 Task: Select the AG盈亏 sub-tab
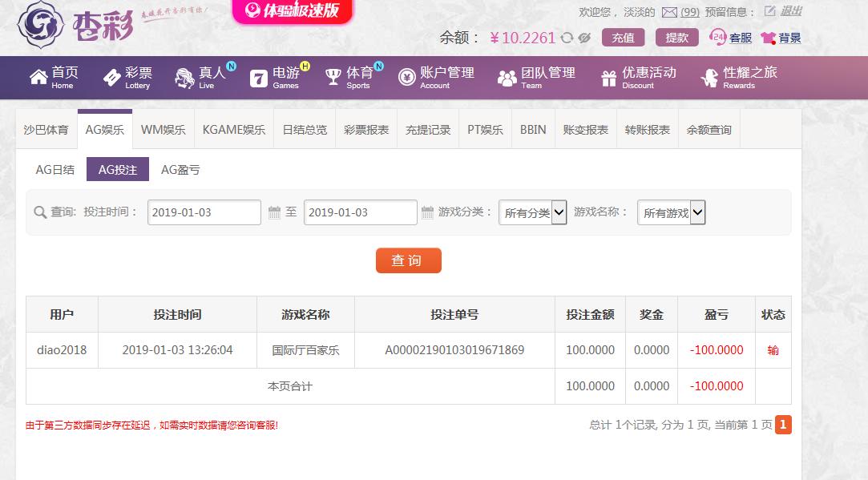tap(180, 169)
